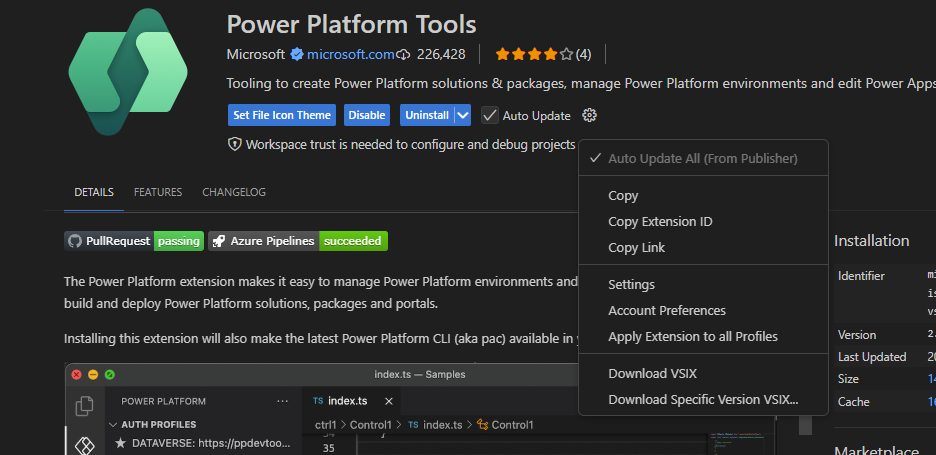Click the Disable button
Image resolution: width=936 pixels, height=455 pixels.
click(x=367, y=115)
